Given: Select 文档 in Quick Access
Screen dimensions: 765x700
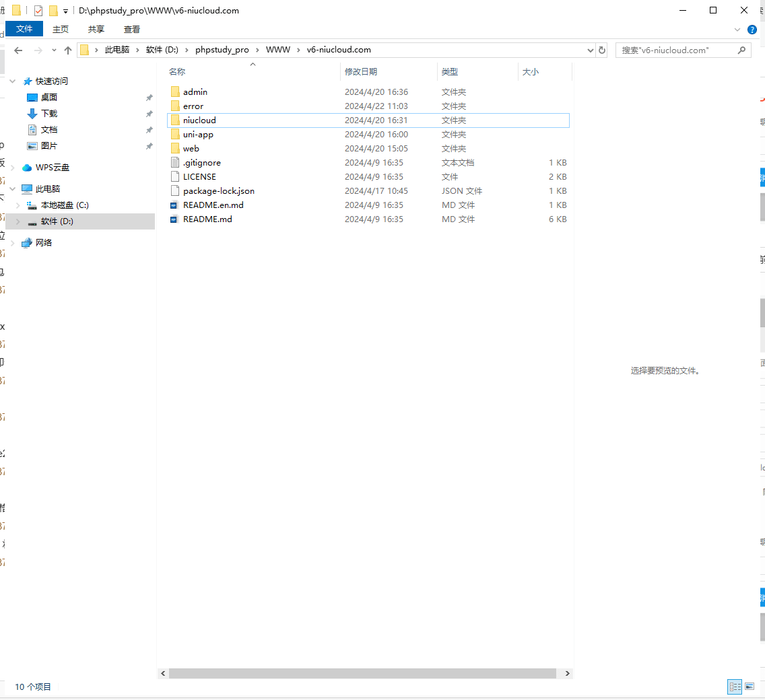Looking at the screenshot, I should tap(48, 129).
